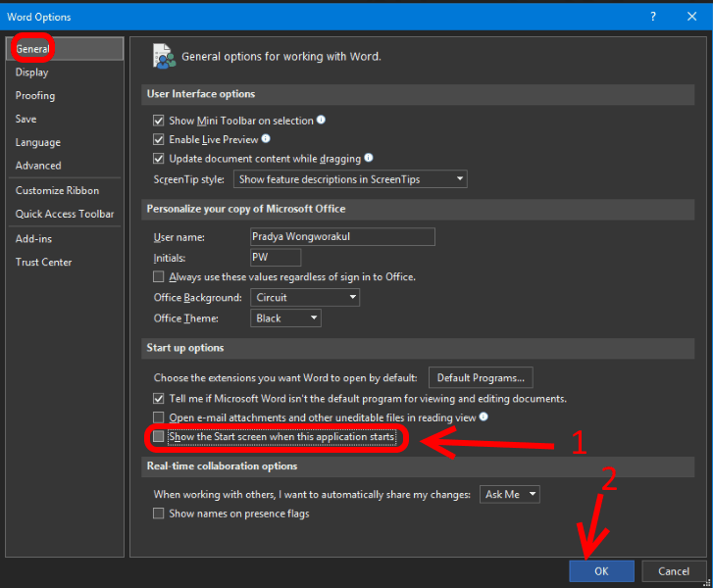Open Customize Ribbon settings
The height and width of the screenshot is (588, 713).
65,190
